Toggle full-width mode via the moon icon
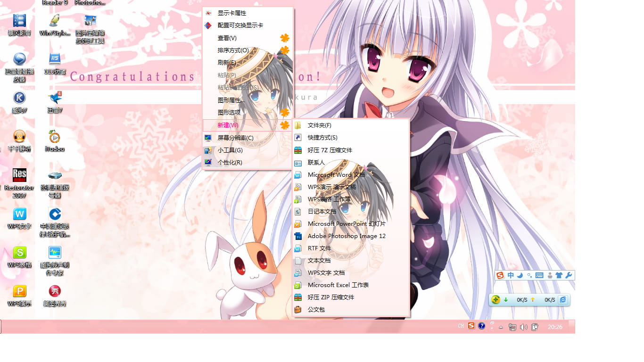The width and height of the screenshot is (644, 362). pos(520,275)
